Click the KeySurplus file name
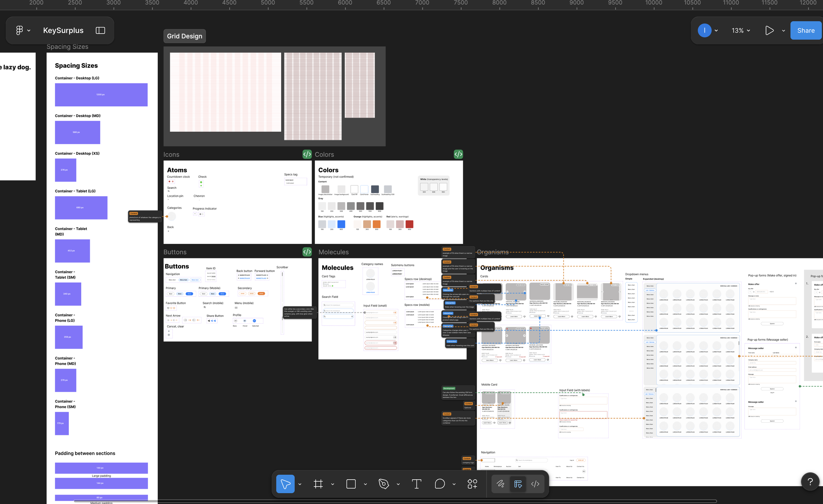 click(x=63, y=30)
